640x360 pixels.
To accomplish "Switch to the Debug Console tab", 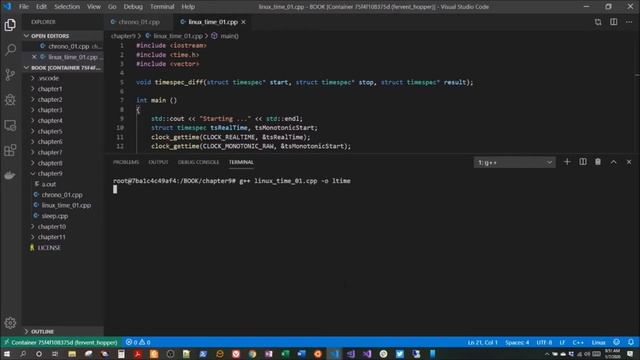I will (198, 162).
